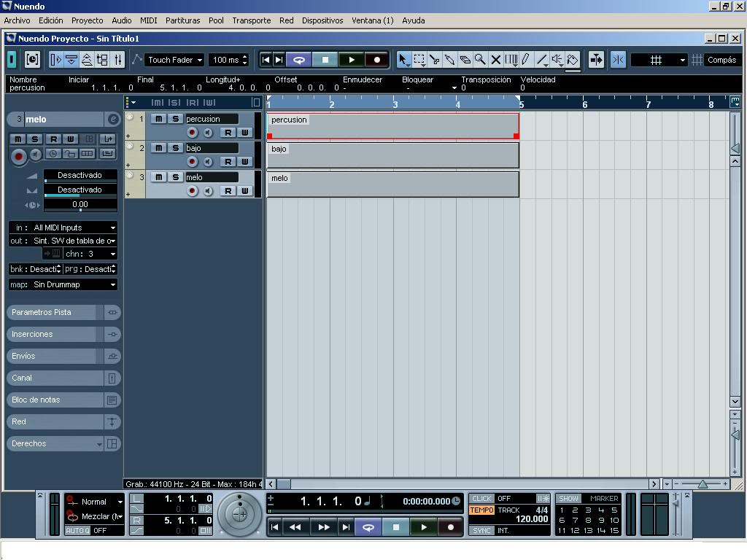Toggle toolbar Cycle loop button

298,60
